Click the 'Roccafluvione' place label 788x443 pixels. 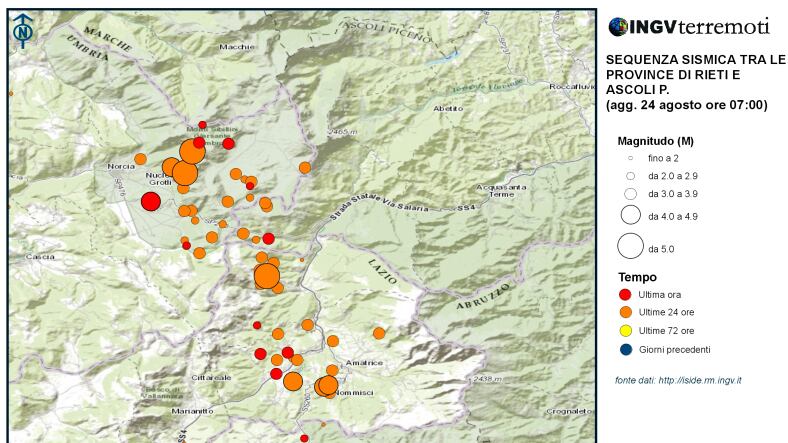click(572, 87)
